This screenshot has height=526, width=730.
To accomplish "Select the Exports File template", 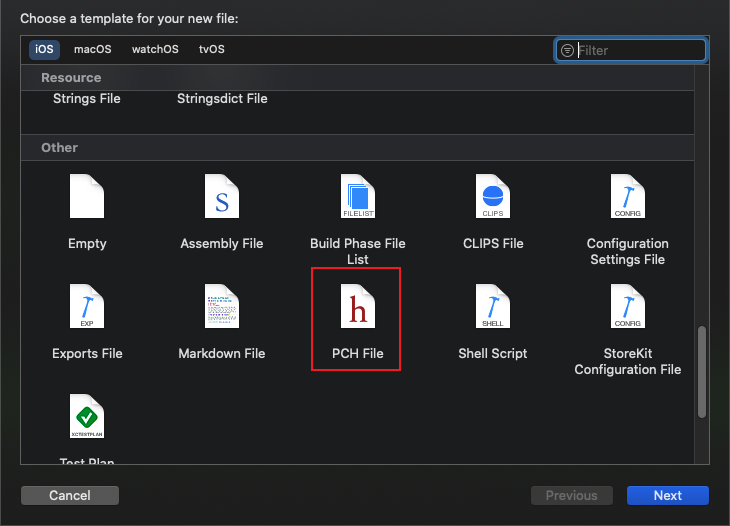I will (87, 308).
